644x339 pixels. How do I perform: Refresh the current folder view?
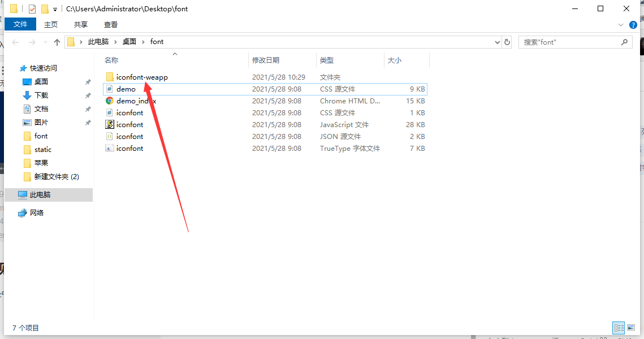(507, 42)
